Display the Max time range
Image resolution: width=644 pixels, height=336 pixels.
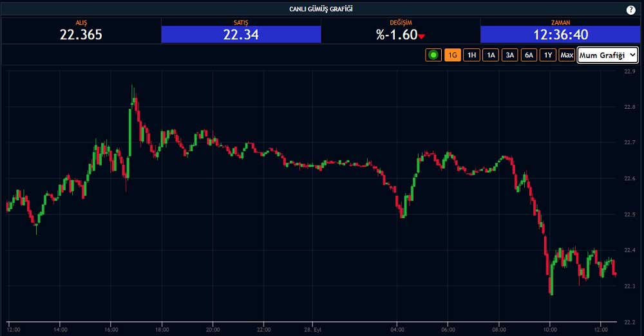pos(567,55)
